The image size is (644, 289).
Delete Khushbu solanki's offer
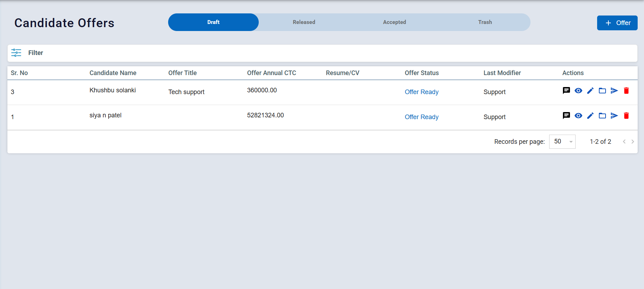pos(626,91)
